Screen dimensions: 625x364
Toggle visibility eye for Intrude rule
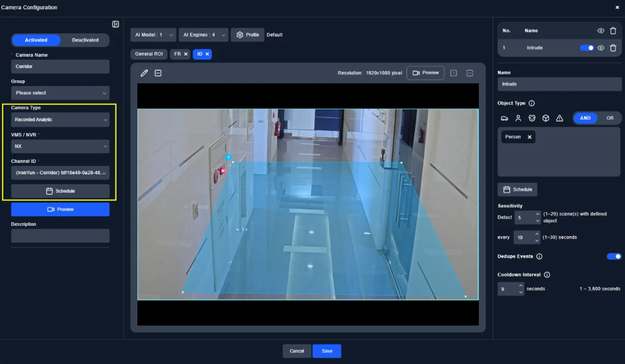coord(601,48)
